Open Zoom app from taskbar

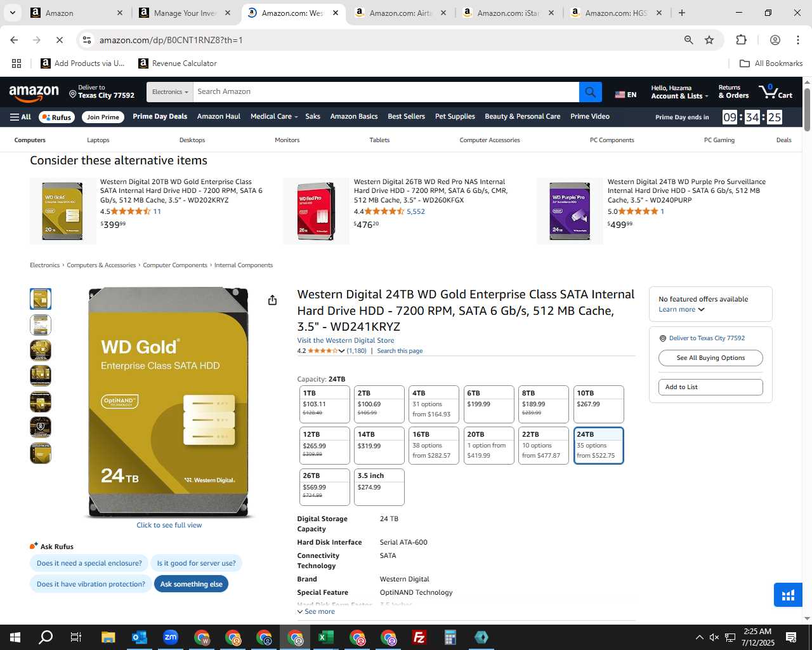170,637
